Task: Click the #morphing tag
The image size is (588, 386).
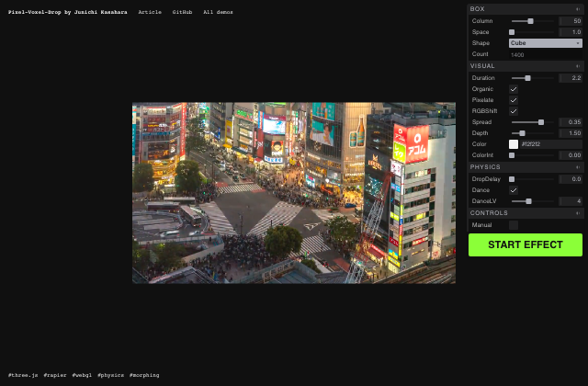Action: tap(144, 375)
